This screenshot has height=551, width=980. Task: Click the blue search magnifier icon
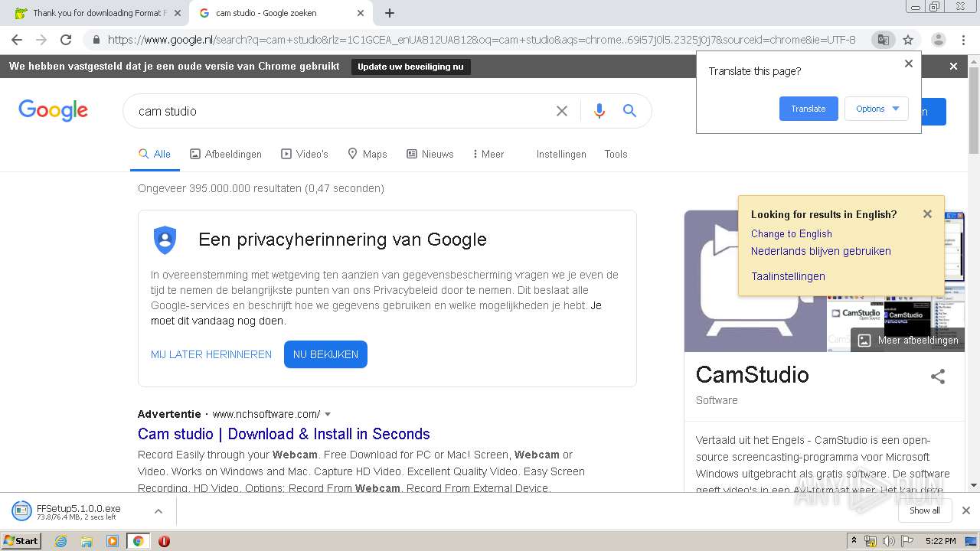click(x=629, y=111)
